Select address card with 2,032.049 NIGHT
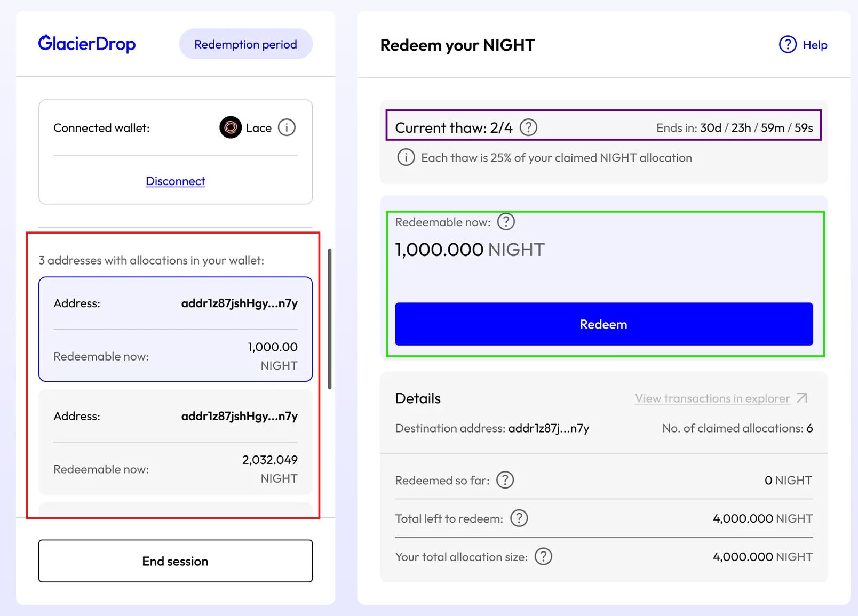The height and width of the screenshot is (616, 858). (x=176, y=442)
